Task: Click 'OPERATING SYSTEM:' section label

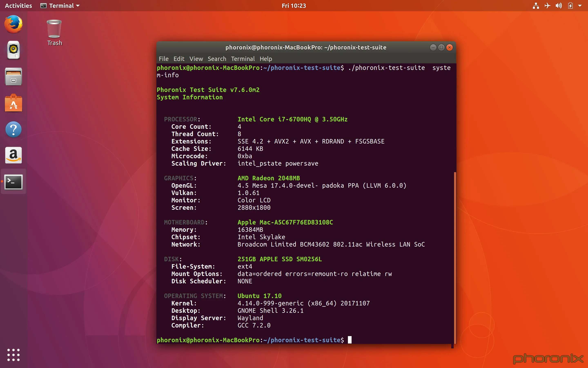Action: (x=195, y=296)
